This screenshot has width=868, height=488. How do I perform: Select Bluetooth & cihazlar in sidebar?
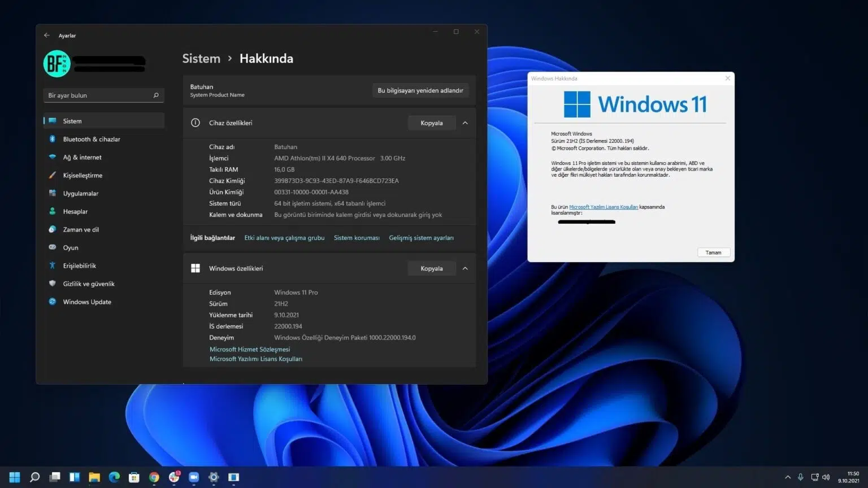click(x=103, y=139)
